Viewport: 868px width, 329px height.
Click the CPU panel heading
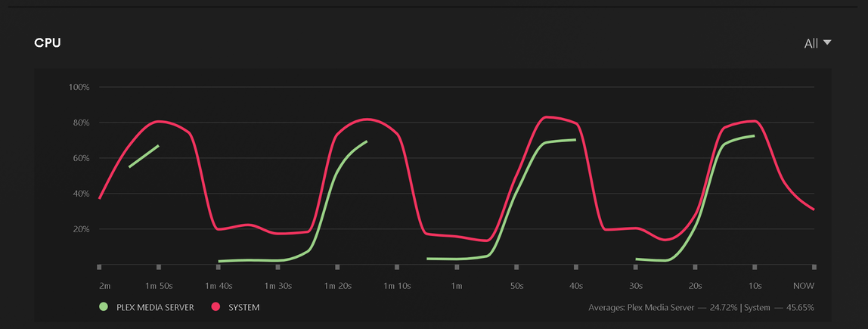(x=48, y=43)
